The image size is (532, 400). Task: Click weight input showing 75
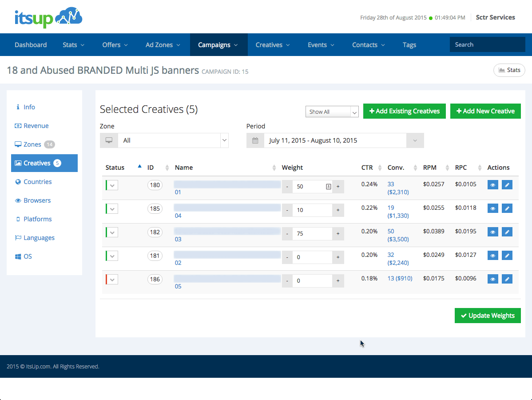tap(312, 234)
